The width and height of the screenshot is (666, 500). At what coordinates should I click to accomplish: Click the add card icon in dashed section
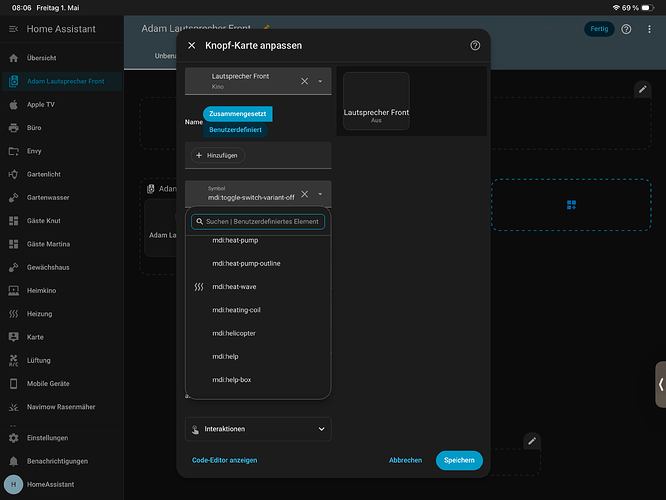click(571, 205)
